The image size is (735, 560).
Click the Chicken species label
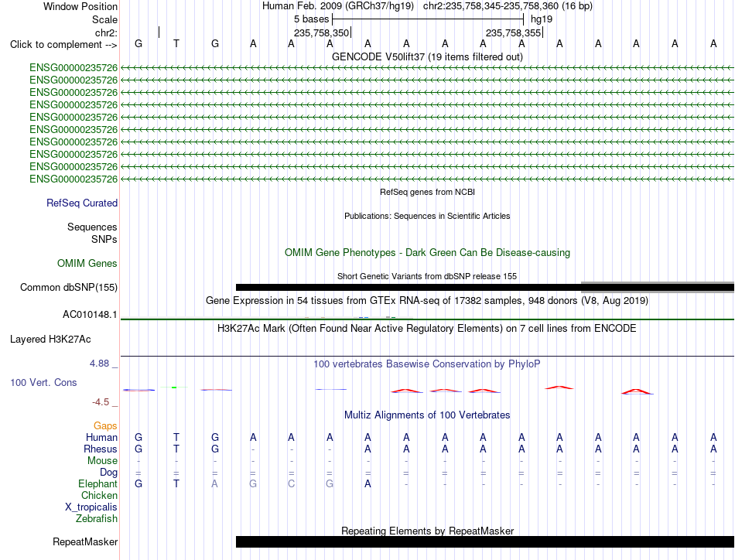tap(99, 495)
